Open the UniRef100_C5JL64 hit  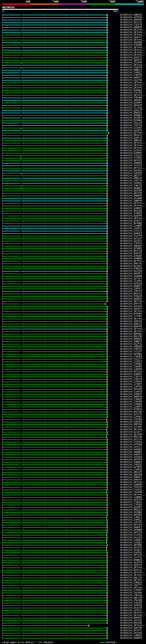coord(131,123)
